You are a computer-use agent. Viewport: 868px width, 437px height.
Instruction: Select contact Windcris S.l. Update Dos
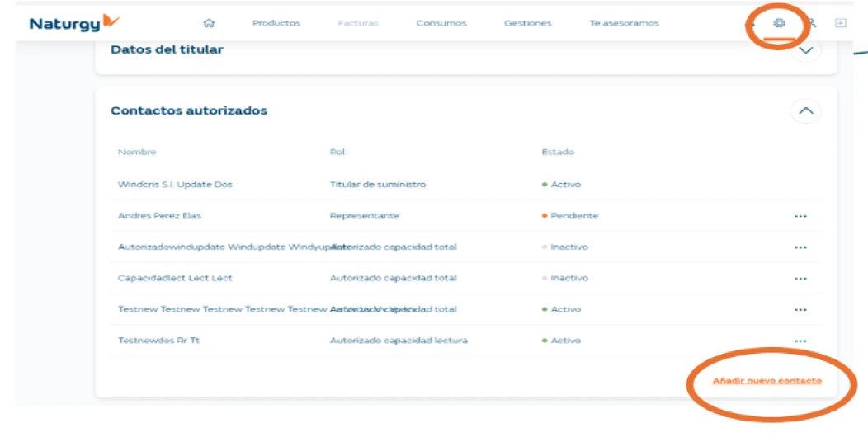tap(175, 185)
